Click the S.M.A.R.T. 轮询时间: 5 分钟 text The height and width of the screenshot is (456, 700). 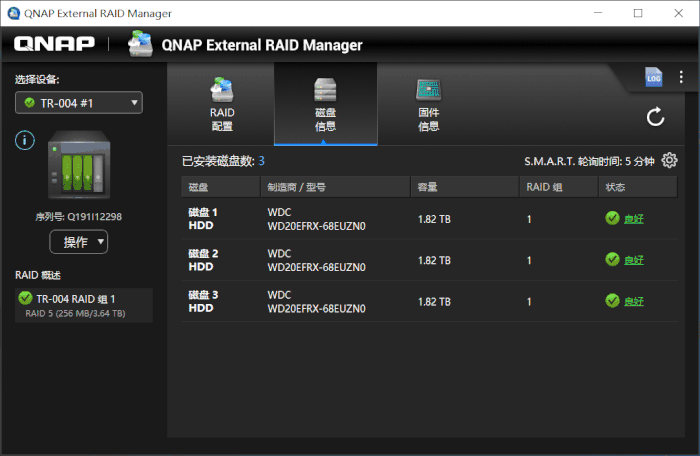point(589,161)
